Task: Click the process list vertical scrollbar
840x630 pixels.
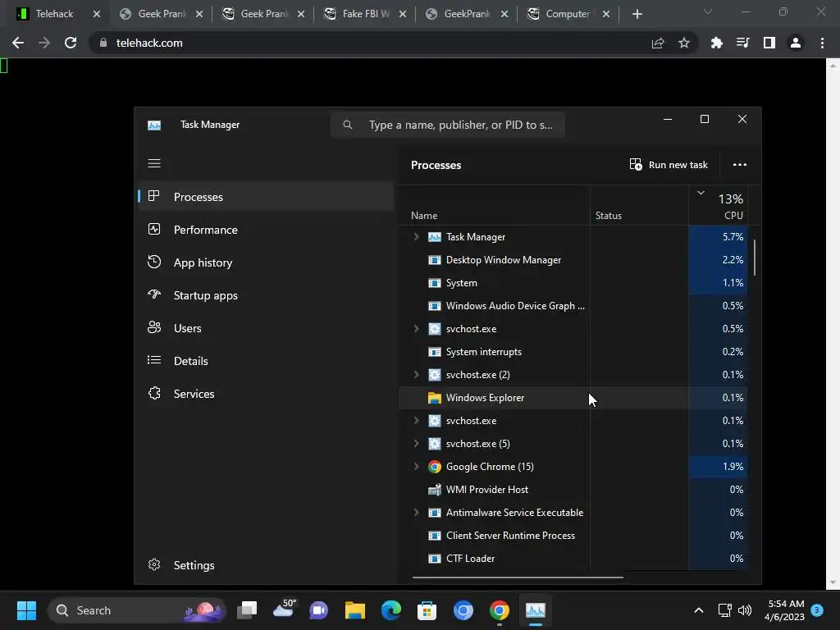Action: [x=755, y=257]
